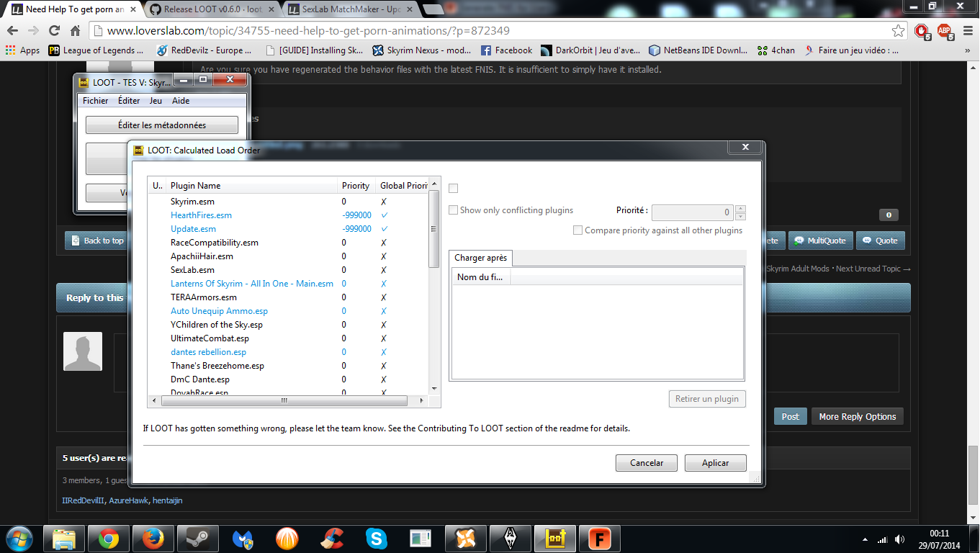980x553 pixels.
Task: Tick the unlabeled checkbox above conflicting plugins
Action: tap(453, 188)
